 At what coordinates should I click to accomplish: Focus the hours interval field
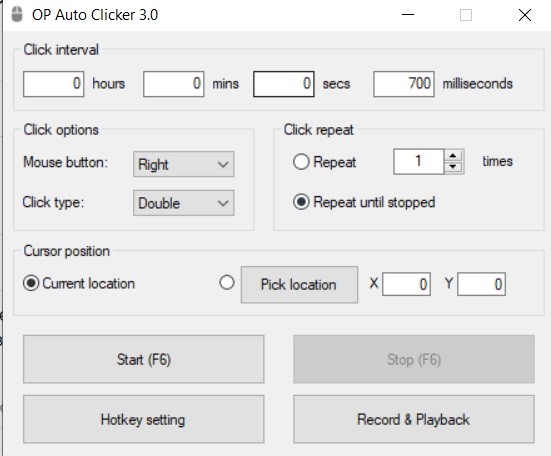click(53, 84)
